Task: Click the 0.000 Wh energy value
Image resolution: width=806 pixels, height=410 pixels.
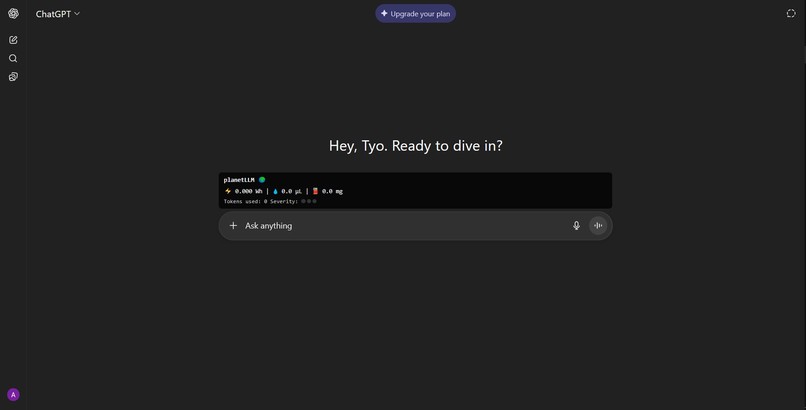Action: tap(248, 191)
